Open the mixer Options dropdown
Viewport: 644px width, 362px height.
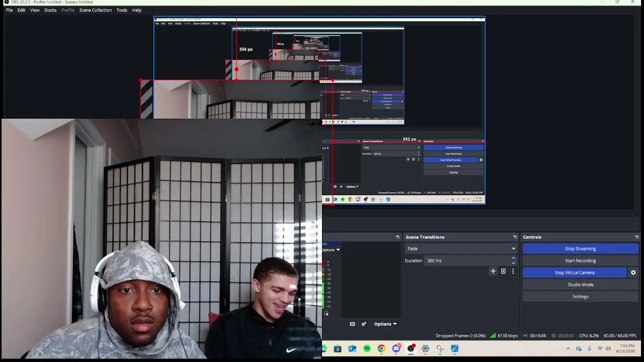click(x=385, y=324)
